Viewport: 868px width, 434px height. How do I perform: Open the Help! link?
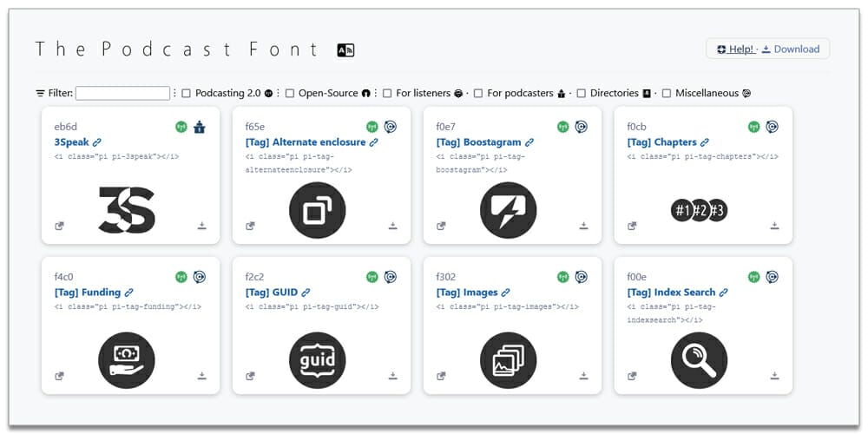click(735, 49)
